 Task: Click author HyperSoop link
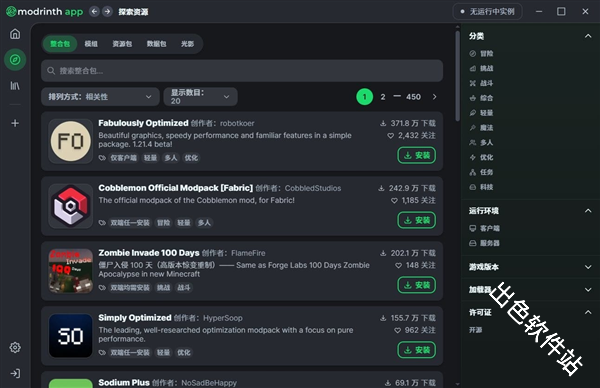(x=223, y=318)
